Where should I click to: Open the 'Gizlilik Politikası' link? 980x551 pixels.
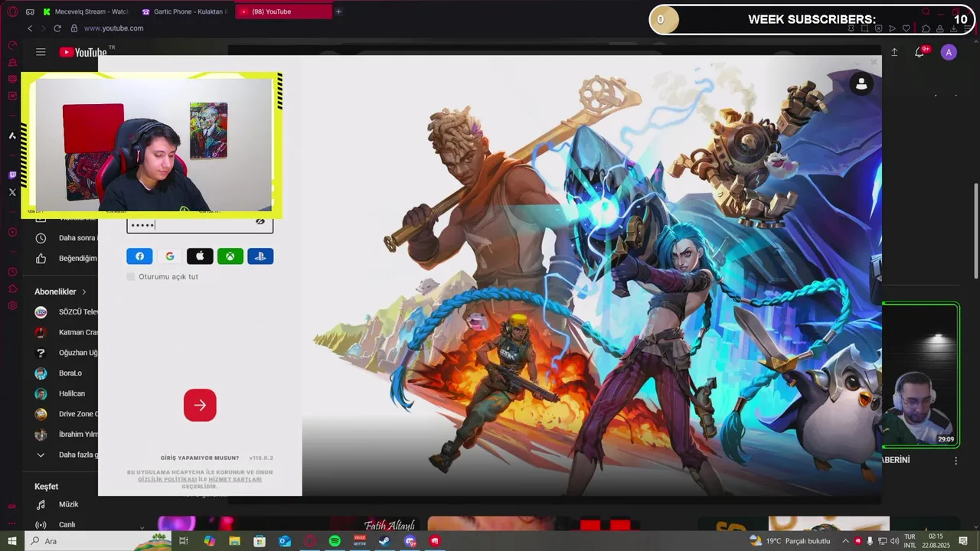coord(166,479)
